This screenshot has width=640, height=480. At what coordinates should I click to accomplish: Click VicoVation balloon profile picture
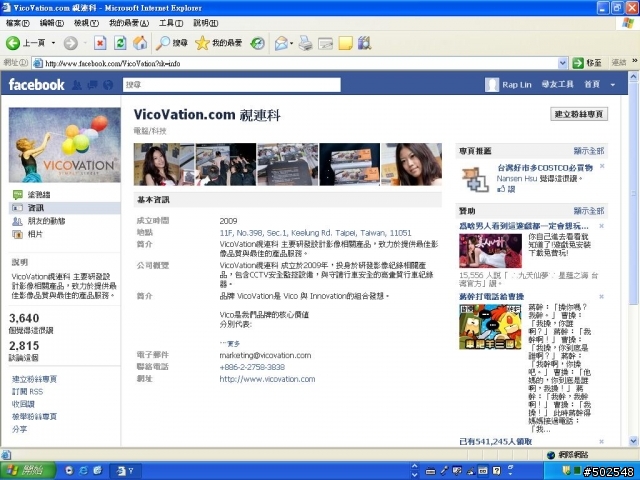point(65,145)
